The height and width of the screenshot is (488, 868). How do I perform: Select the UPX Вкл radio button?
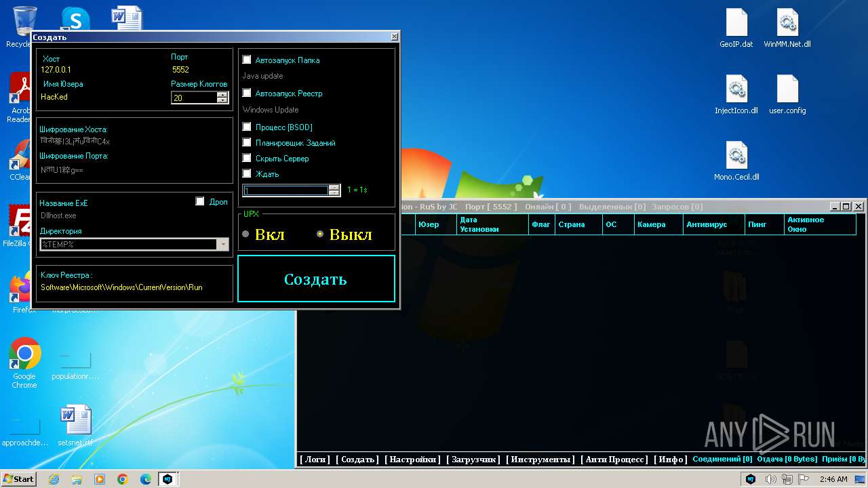(246, 234)
